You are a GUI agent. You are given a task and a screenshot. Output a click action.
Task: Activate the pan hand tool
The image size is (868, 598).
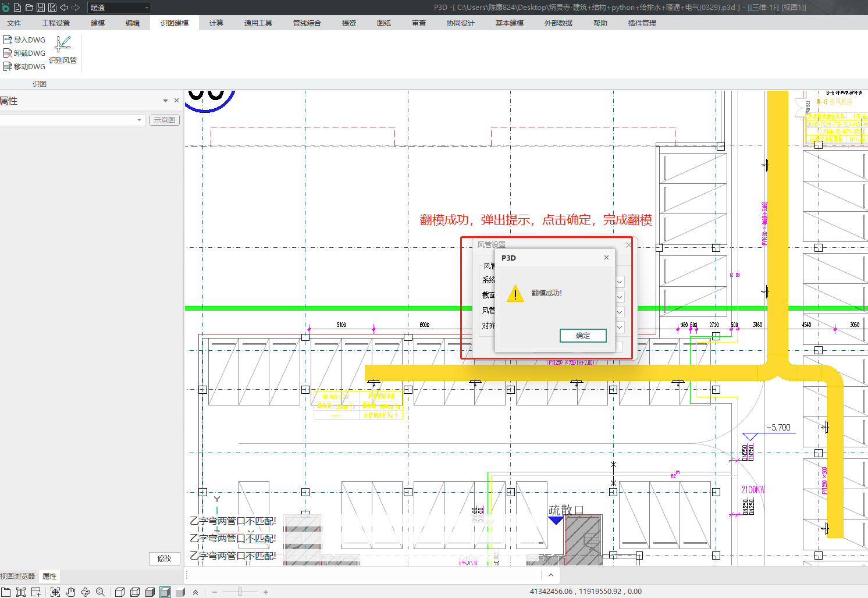click(70, 592)
